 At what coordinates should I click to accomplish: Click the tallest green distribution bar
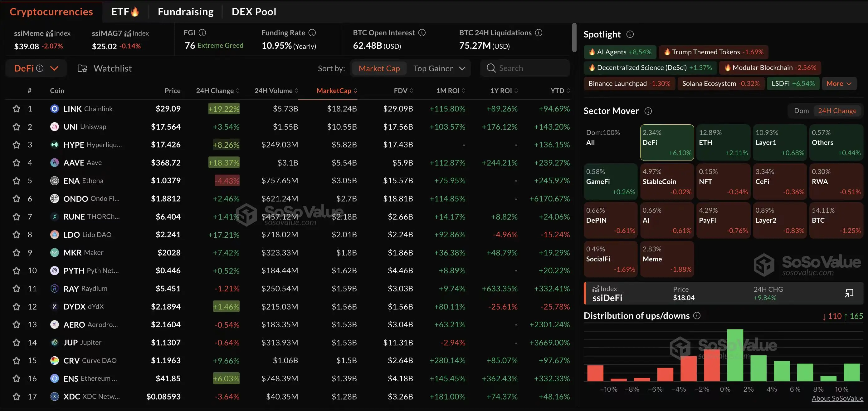point(735,355)
